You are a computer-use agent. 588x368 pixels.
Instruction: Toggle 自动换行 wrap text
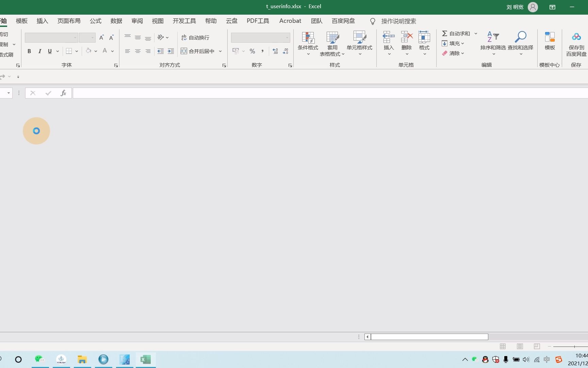195,37
